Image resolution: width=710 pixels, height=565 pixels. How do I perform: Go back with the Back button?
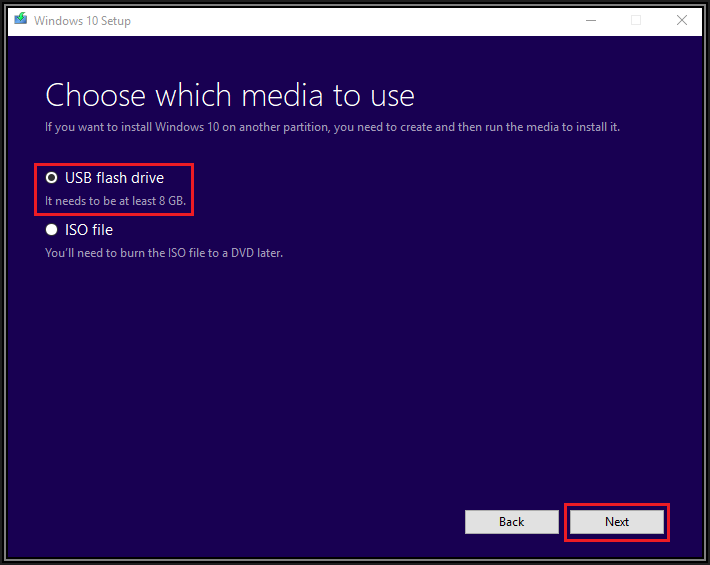coord(512,522)
